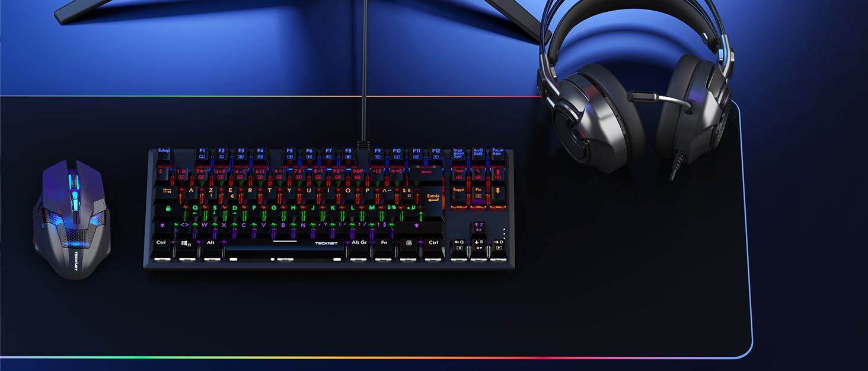Viewport: 868px width, 371px height.
Task: Toggle scroll lock with the Arrêt Défil key
Action: click(x=480, y=153)
